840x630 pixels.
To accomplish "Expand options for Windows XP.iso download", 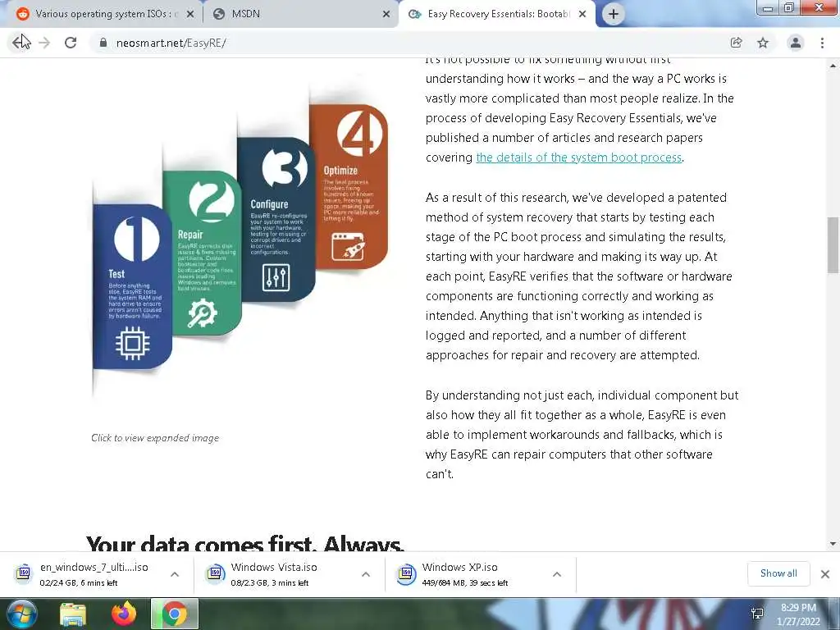I will coord(557,574).
